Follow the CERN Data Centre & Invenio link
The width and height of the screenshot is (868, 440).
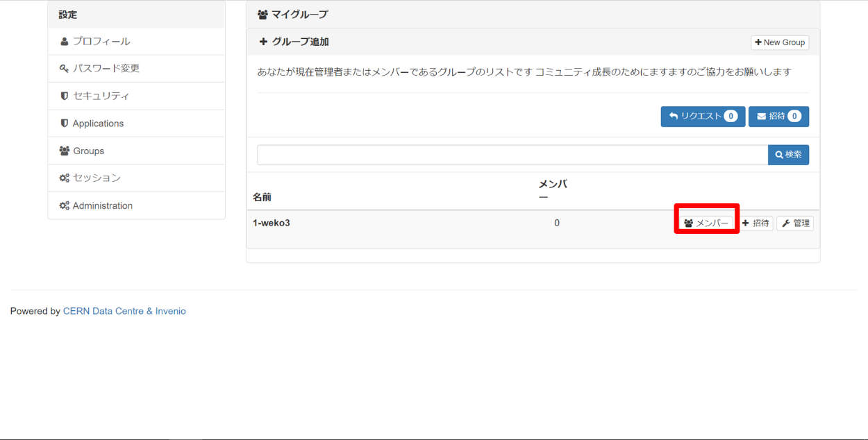[x=124, y=312]
